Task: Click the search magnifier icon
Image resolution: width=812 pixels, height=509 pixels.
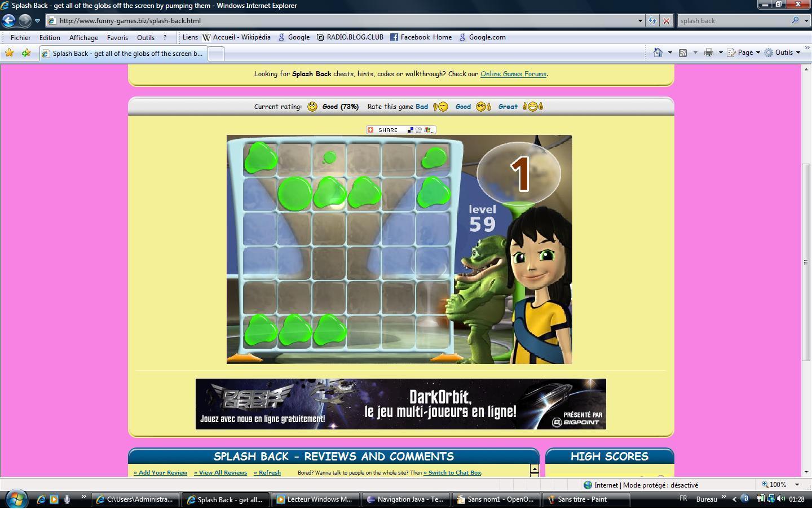Action: (795, 20)
